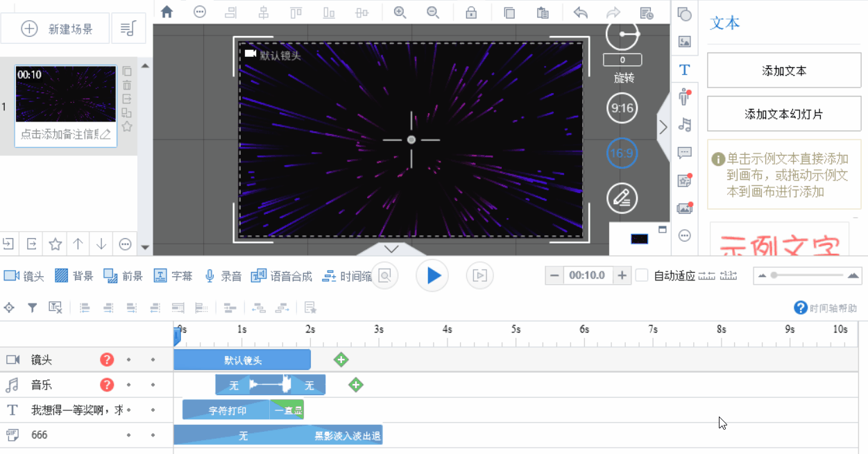Click the help mark on 音乐 track
The image size is (868, 454).
107,385
